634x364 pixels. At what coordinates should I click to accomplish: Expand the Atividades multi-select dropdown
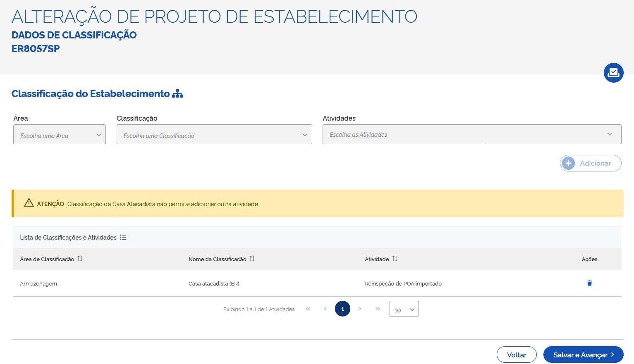pyautogui.click(x=471, y=135)
